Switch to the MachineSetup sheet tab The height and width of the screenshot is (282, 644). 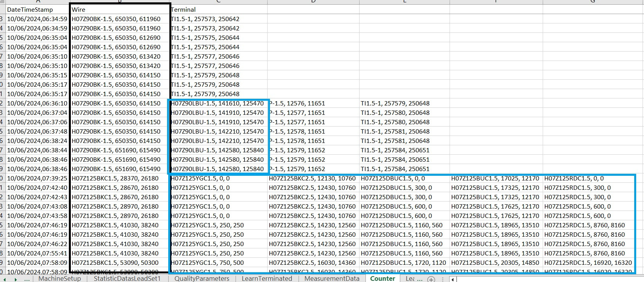point(59,278)
